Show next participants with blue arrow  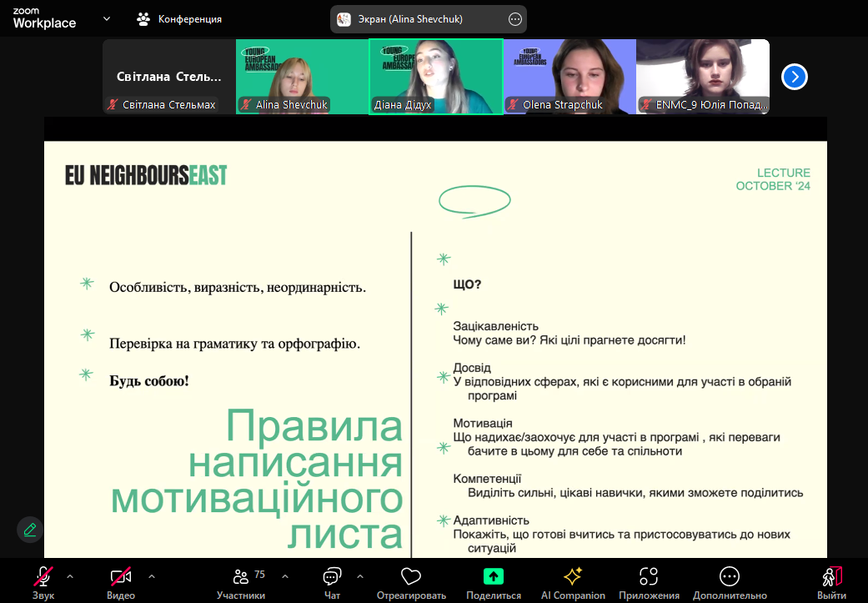click(x=795, y=77)
